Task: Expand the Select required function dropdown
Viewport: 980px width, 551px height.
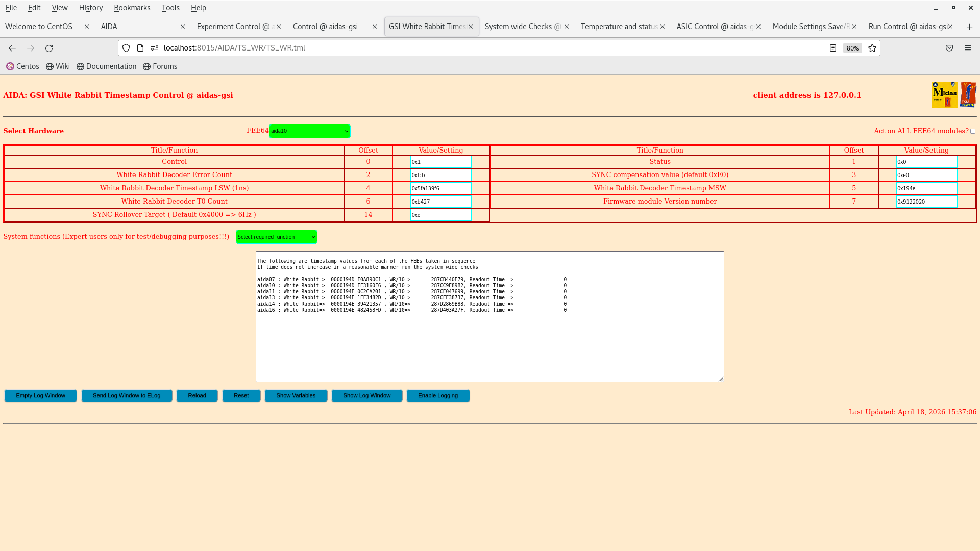Action: click(x=276, y=236)
